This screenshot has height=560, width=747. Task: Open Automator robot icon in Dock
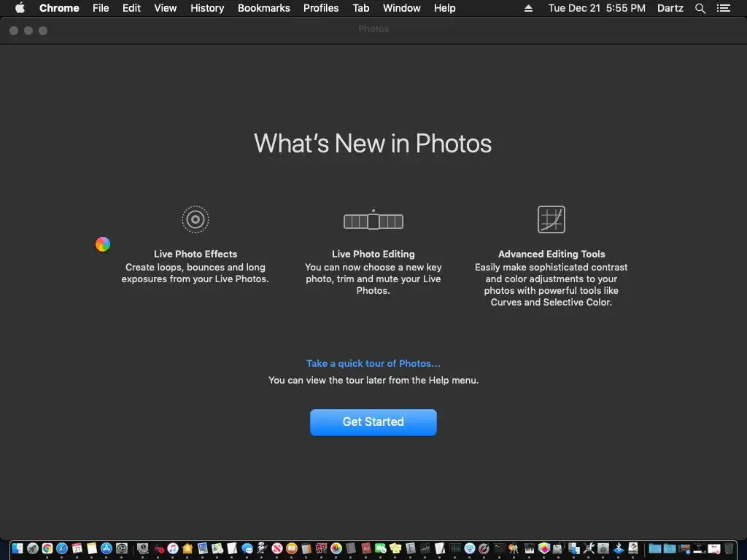(262, 548)
